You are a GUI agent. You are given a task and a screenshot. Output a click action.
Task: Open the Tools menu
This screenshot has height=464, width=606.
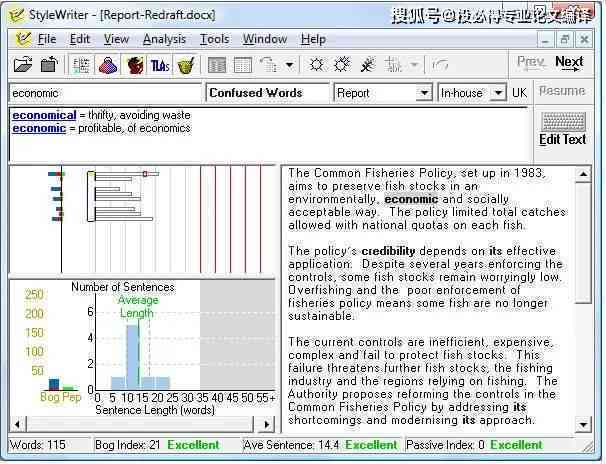[214, 39]
